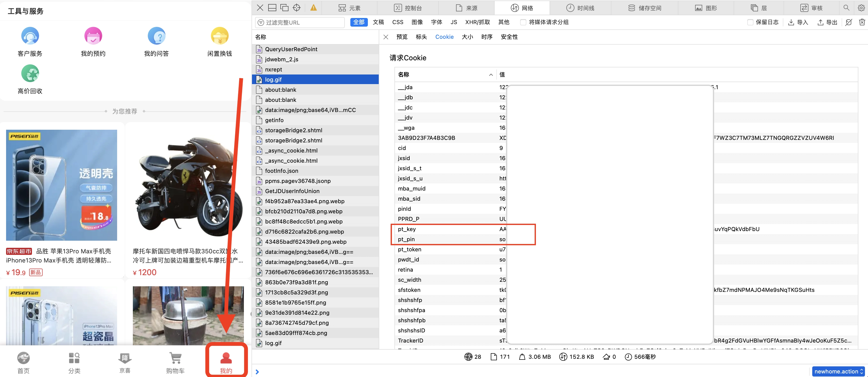
Task: Sort cookies by 名称 column header
Action: coord(445,74)
